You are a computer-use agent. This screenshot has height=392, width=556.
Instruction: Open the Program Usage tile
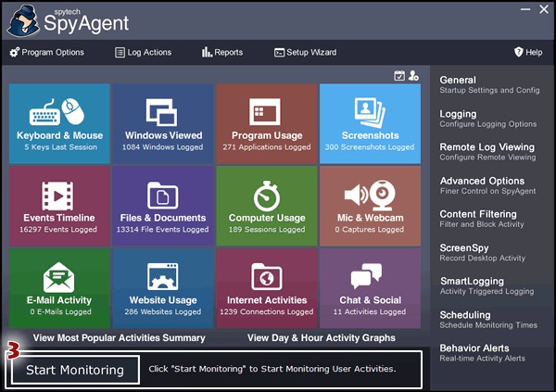click(267, 122)
